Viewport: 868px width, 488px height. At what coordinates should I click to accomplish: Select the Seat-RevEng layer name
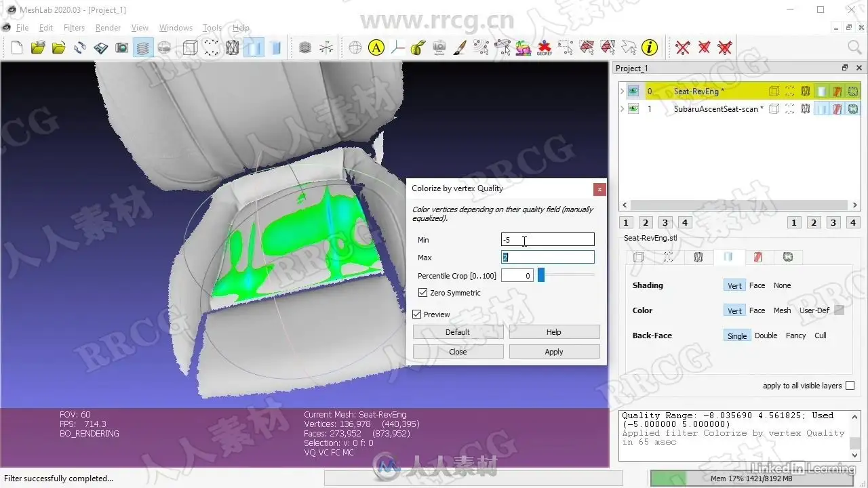pos(699,91)
